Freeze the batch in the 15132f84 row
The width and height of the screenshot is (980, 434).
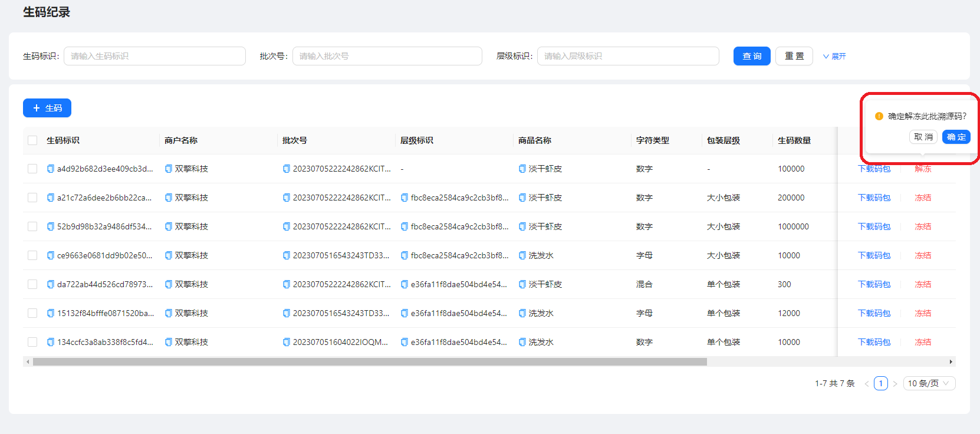(923, 313)
